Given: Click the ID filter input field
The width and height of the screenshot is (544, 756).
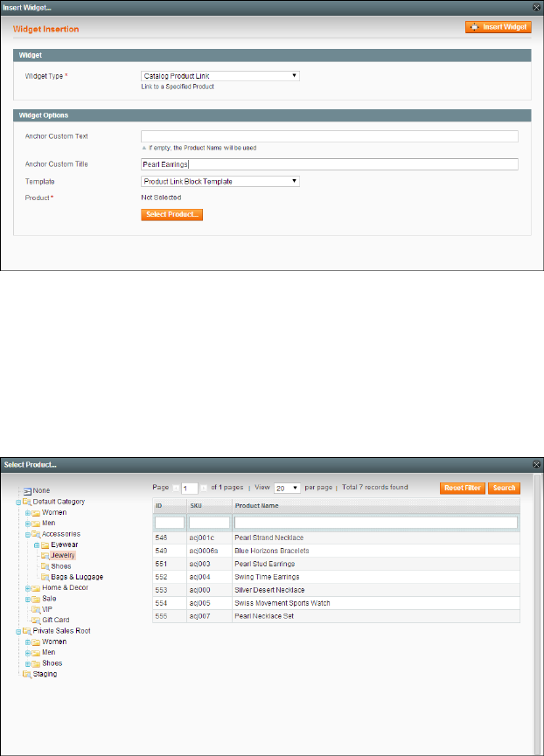Looking at the screenshot, I should pyautogui.click(x=170, y=522).
